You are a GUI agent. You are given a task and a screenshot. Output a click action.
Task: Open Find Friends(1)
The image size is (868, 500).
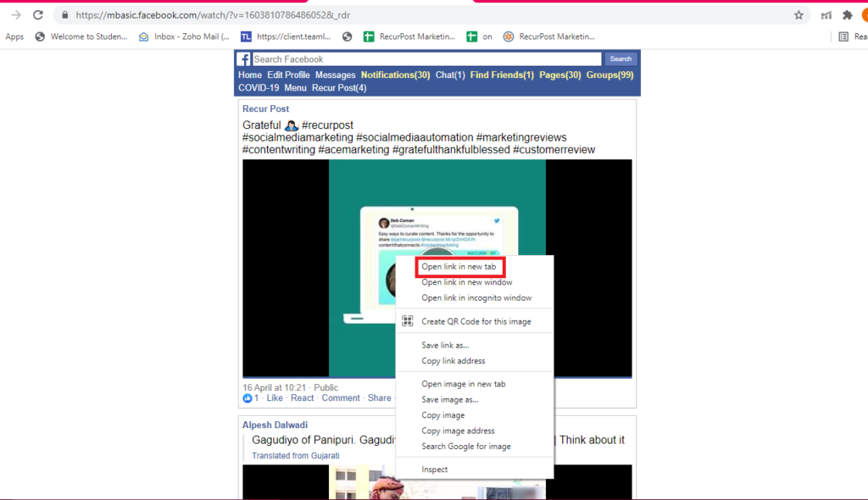[x=502, y=75]
